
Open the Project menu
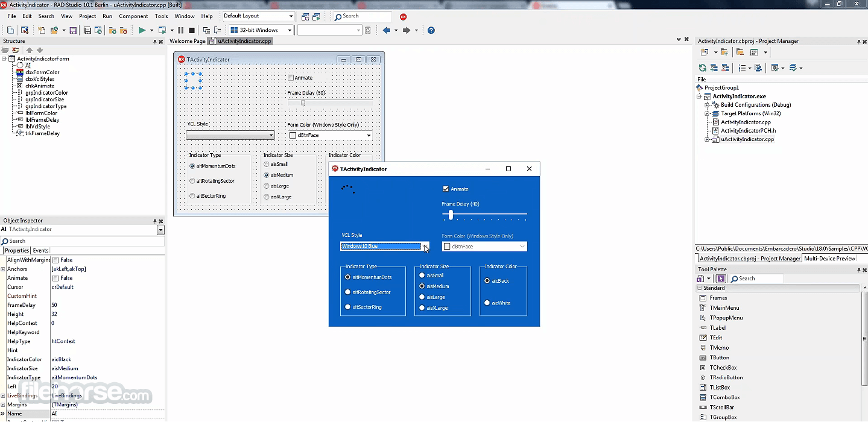pos(87,16)
